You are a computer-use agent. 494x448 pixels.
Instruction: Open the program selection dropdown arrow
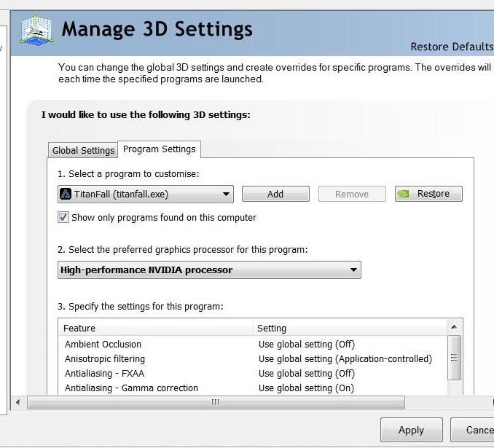226,194
